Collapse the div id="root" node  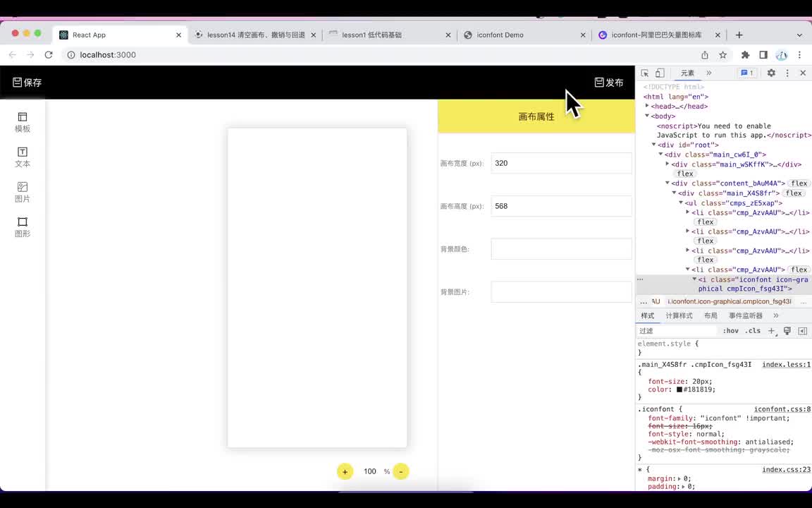(x=654, y=145)
